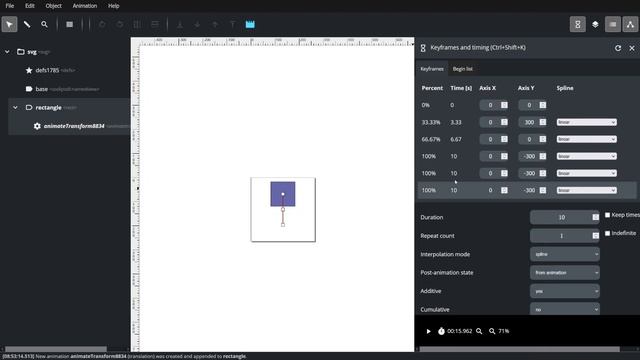Open the File menu

(10, 6)
